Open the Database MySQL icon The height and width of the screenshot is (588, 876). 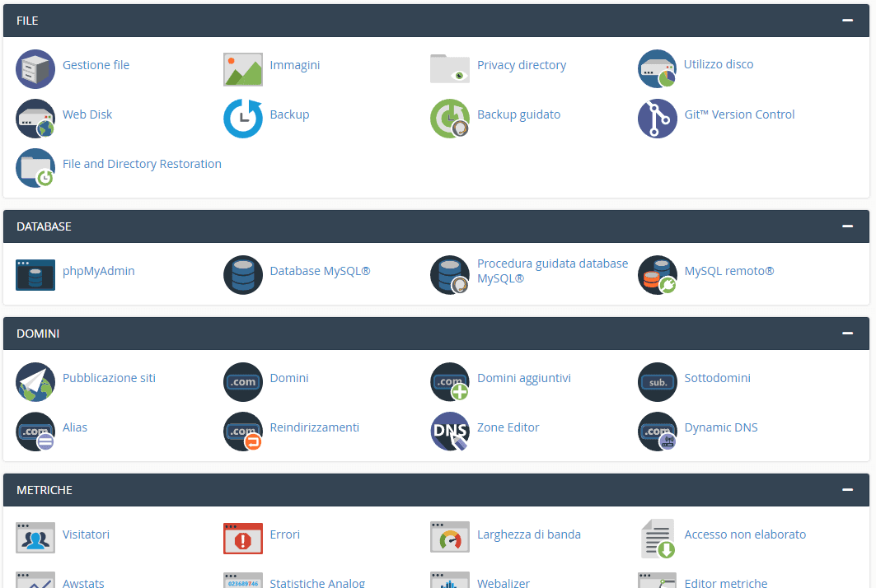click(x=243, y=275)
